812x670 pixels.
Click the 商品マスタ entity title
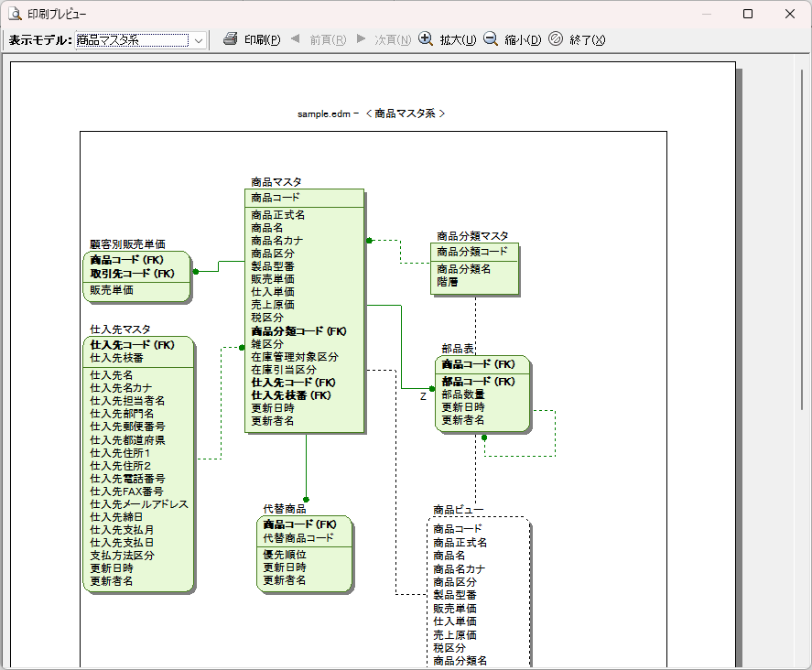pos(276,182)
